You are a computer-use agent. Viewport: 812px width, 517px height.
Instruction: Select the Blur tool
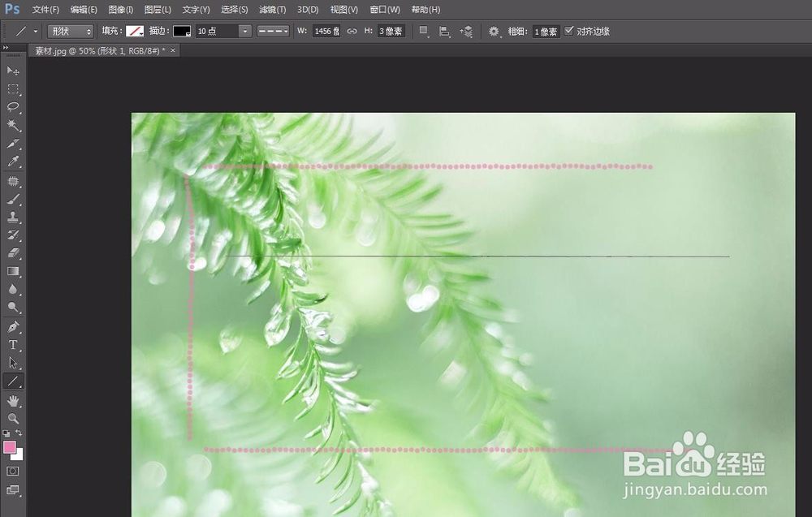tap(13, 289)
